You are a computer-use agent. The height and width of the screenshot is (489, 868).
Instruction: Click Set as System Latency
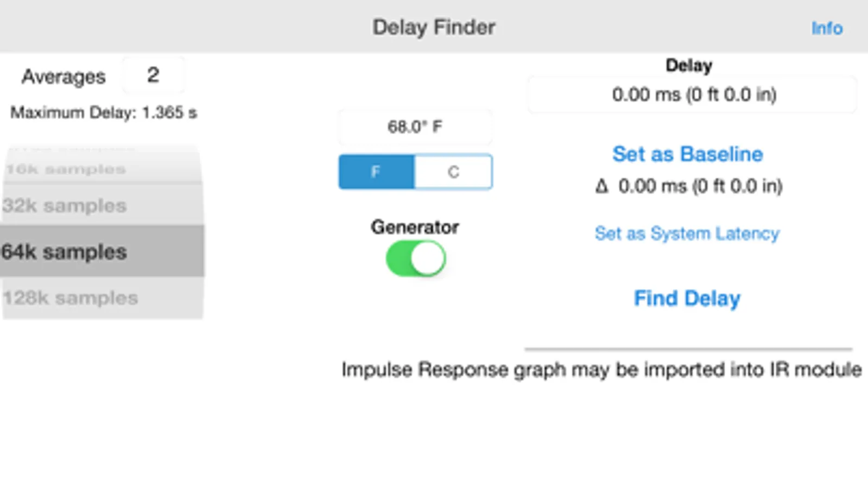click(x=687, y=234)
